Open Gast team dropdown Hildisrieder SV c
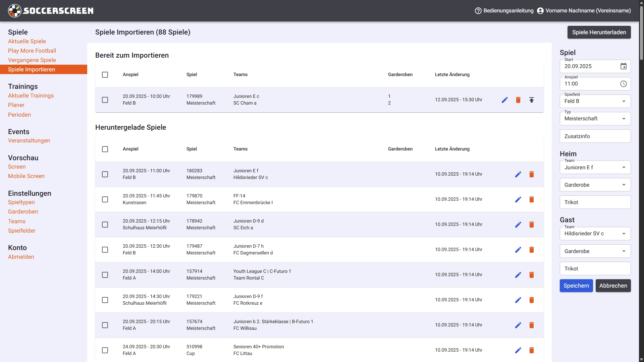644x362 pixels. pos(595,234)
